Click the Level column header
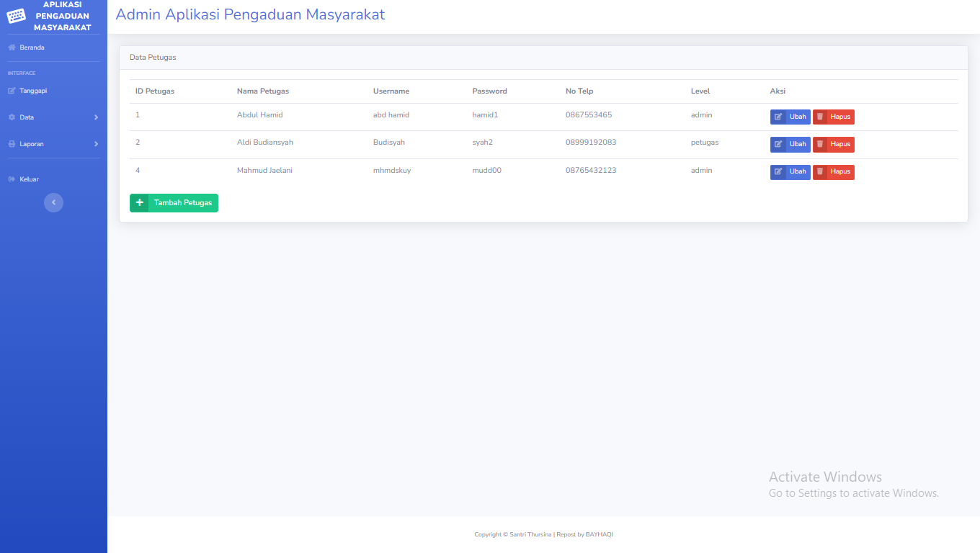980x553 pixels. pyautogui.click(x=700, y=91)
